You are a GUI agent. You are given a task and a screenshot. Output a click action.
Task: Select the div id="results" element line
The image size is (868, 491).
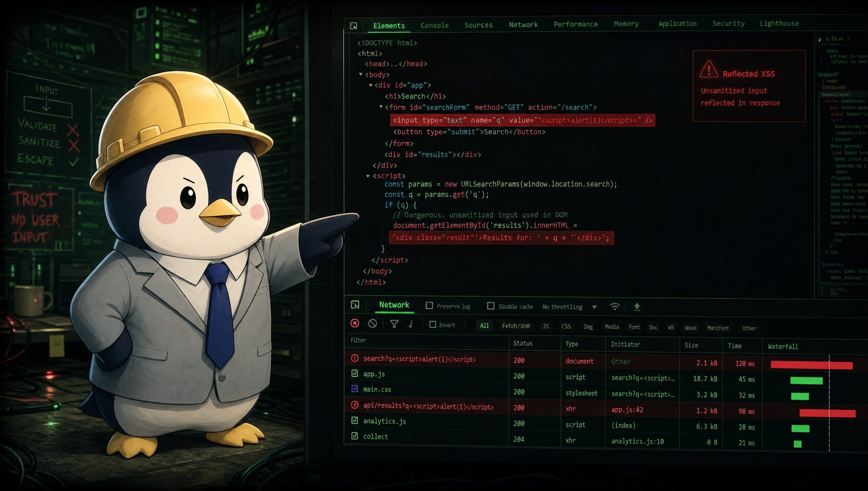pos(433,155)
